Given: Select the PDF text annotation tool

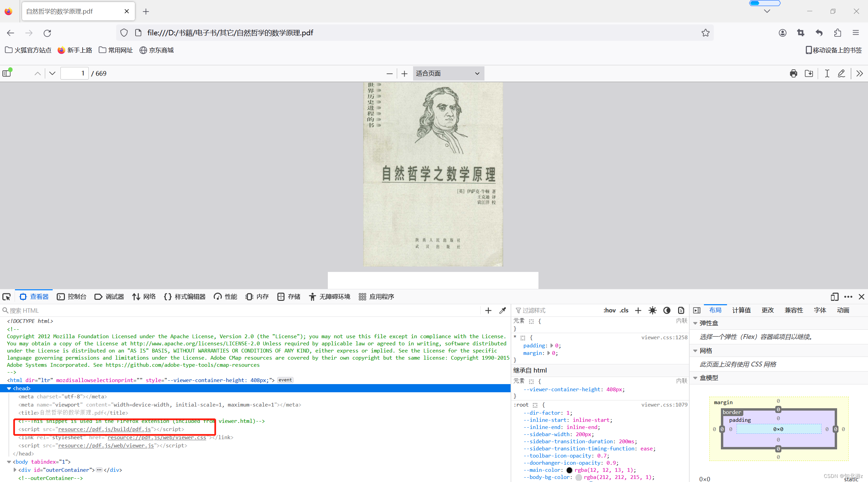Looking at the screenshot, I should (x=827, y=73).
